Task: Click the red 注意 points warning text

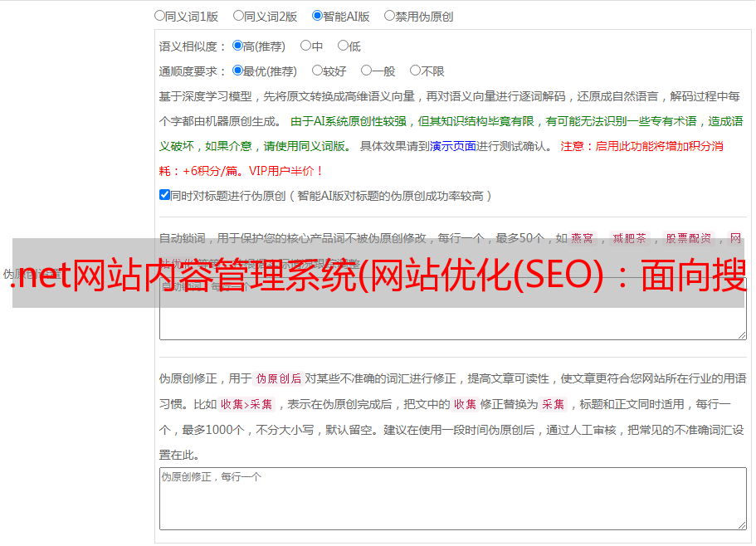Action: [441, 158]
